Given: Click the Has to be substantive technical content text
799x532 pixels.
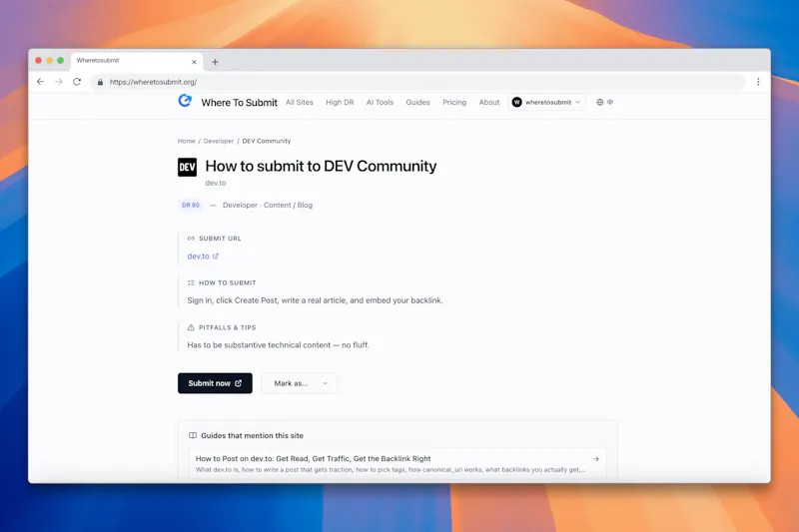Looking at the screenshot, I should tap(279, 345).
